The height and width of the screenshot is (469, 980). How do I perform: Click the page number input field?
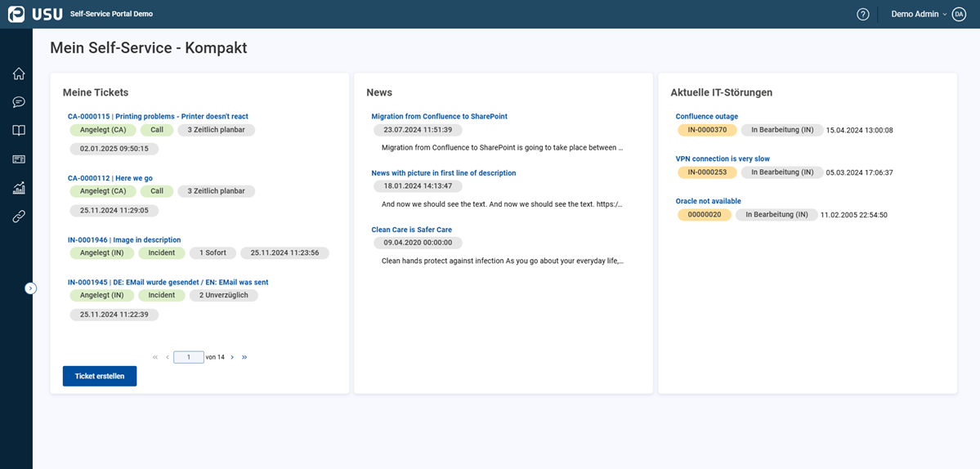pyautogui.click(x=188, y=357)
